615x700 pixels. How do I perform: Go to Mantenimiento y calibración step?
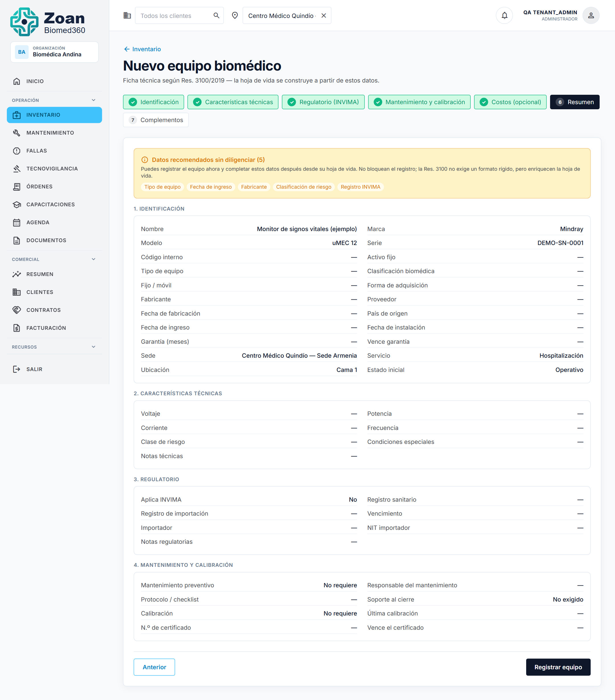[x=419, y=102]
